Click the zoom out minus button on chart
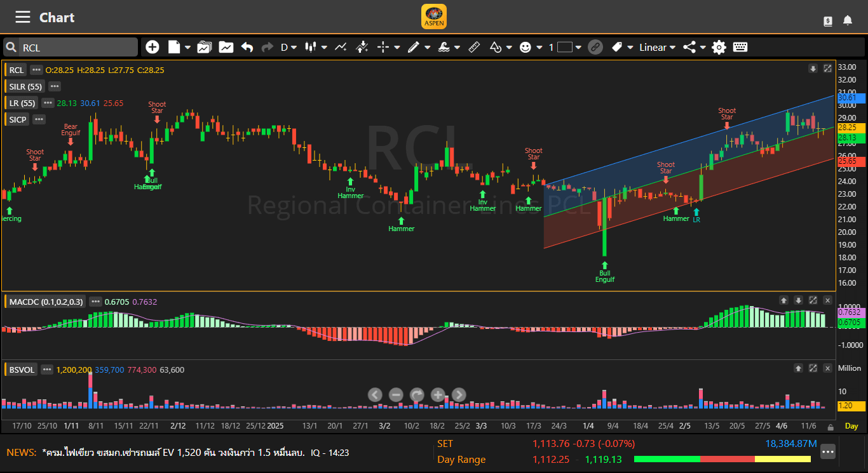This screenshot has height=473, width=868. (x=396, y=395)
